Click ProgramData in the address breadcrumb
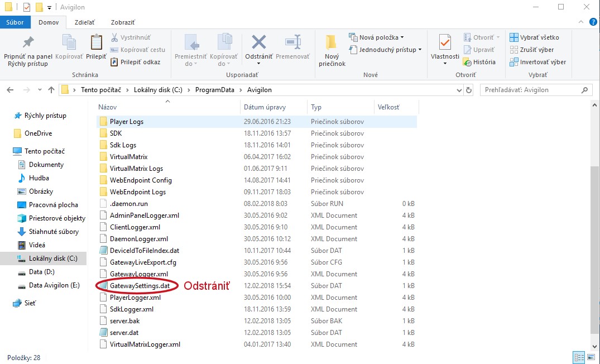600x364 pixels. coord(215,90)
